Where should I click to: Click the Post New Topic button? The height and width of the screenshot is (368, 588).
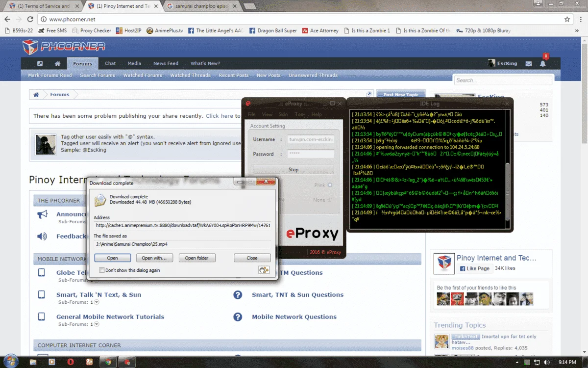401,94
